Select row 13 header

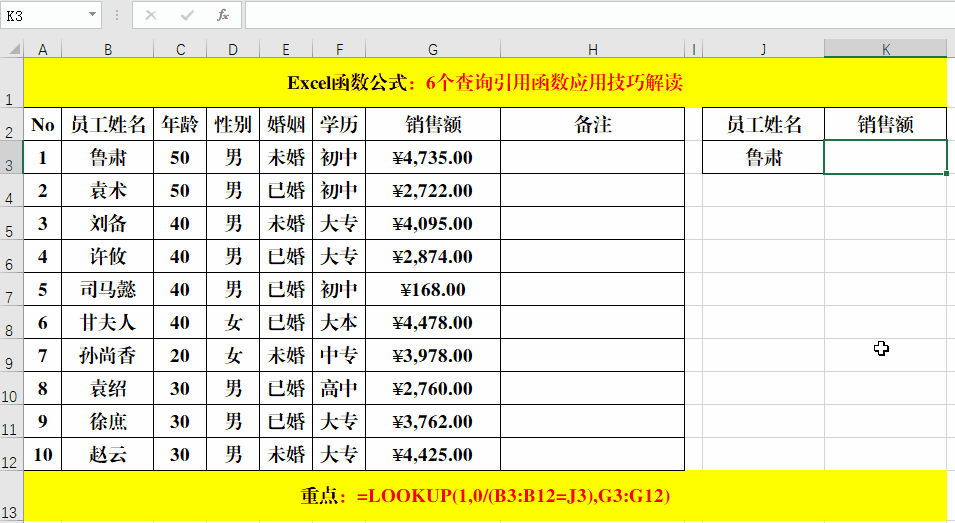pos(12,496)
